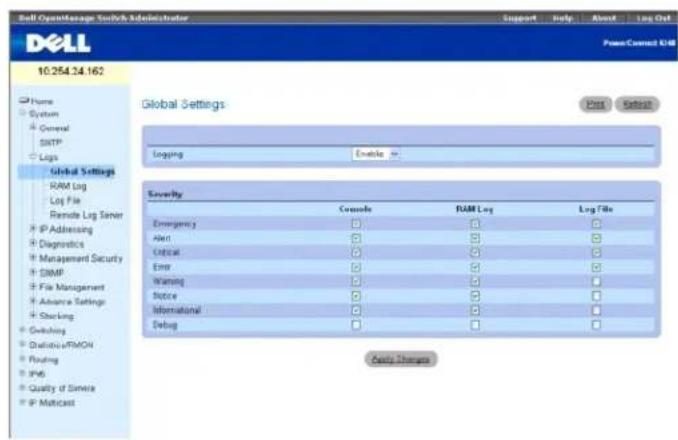The image size is (678, 440).
Task: Open IPv6 tree item
Action: [x=37, y=373]
